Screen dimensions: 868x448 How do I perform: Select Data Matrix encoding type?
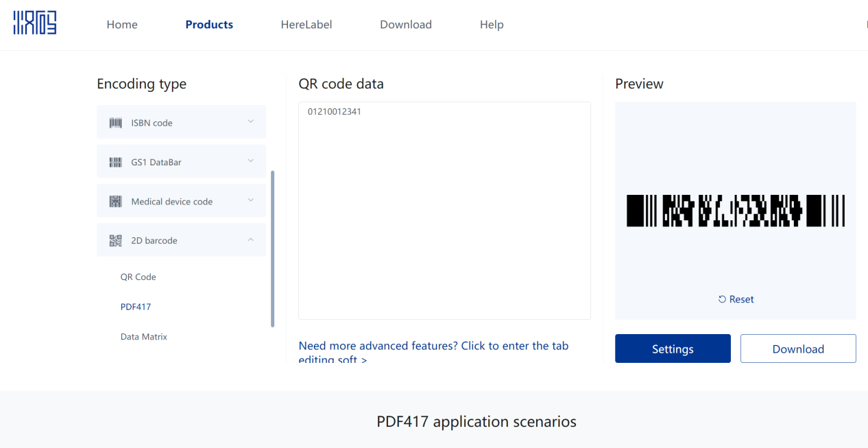[x=144, y=337]
